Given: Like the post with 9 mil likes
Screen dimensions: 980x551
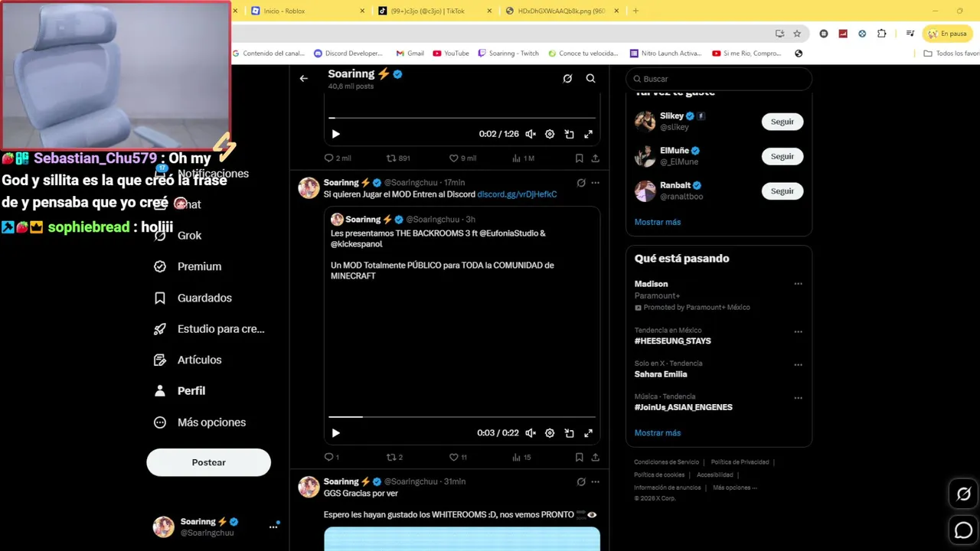Looking at the screenshot, I should tap(462, 158).
